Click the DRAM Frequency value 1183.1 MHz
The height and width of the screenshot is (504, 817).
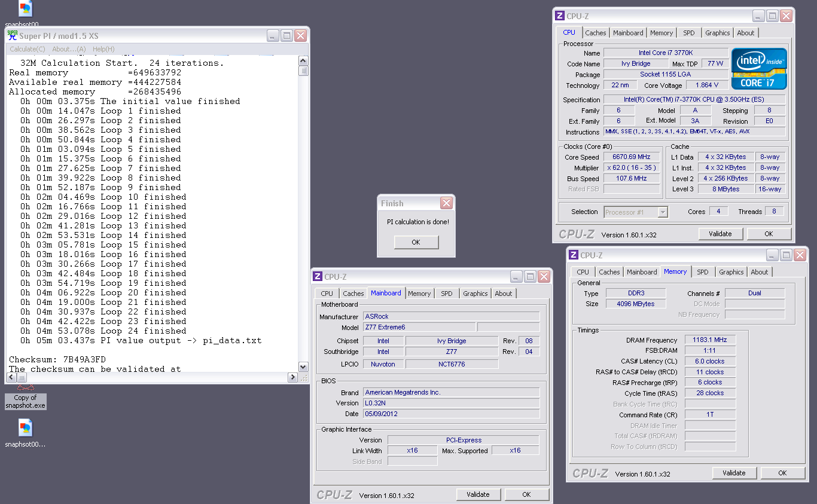click(710, 340)
